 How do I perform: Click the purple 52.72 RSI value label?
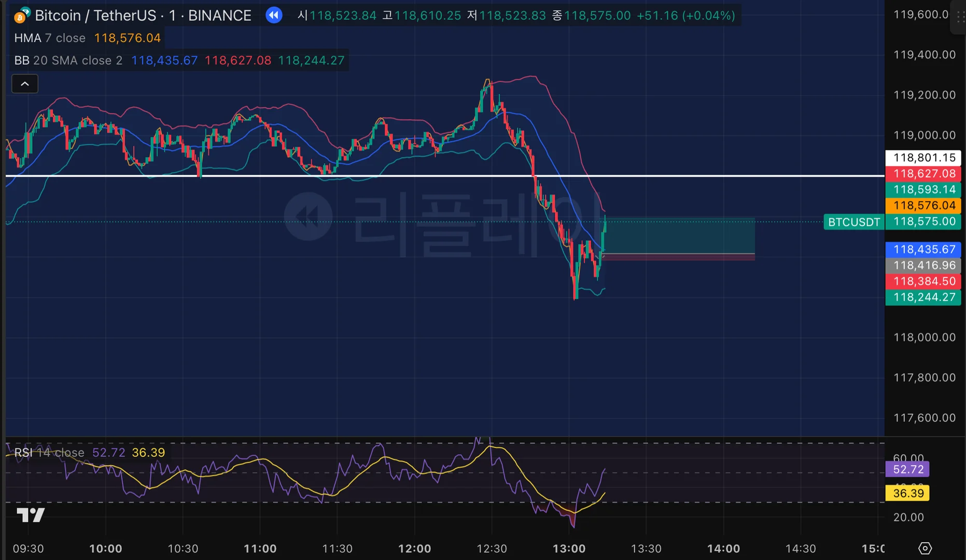908,469
